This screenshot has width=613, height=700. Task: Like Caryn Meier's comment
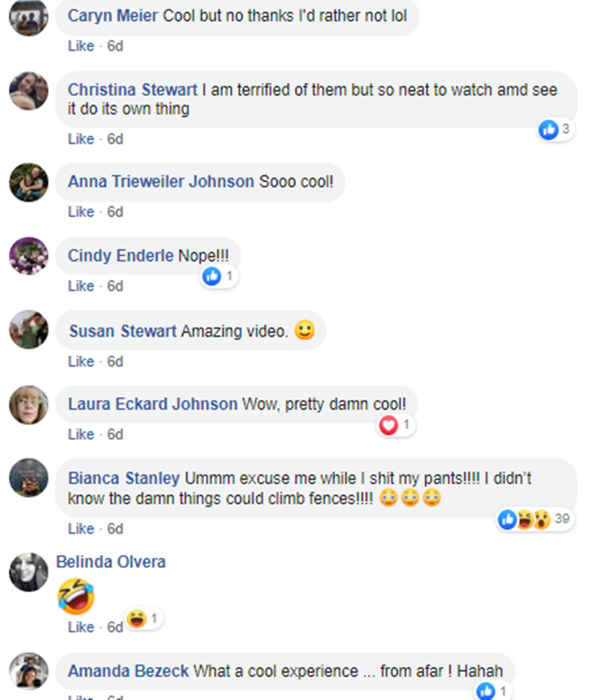(81, 46)
